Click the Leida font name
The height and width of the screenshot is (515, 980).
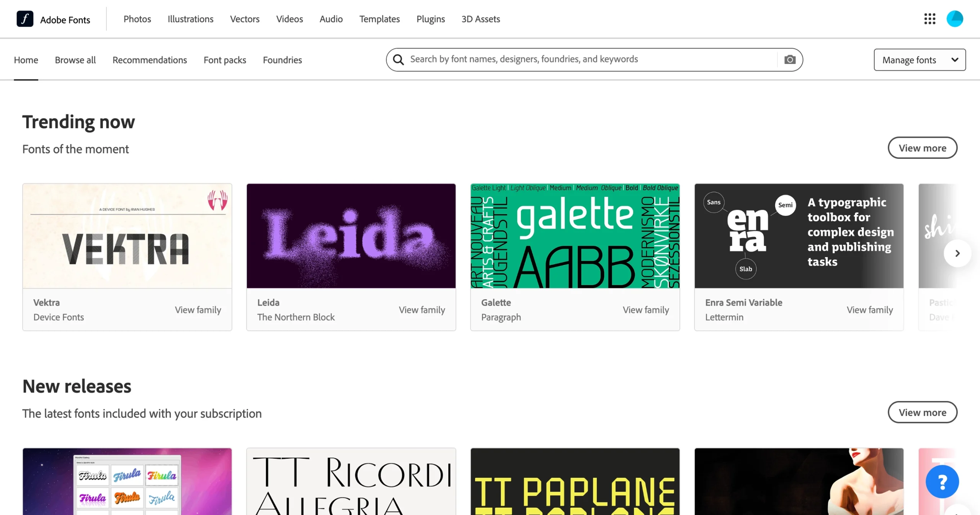click(268, 302)
